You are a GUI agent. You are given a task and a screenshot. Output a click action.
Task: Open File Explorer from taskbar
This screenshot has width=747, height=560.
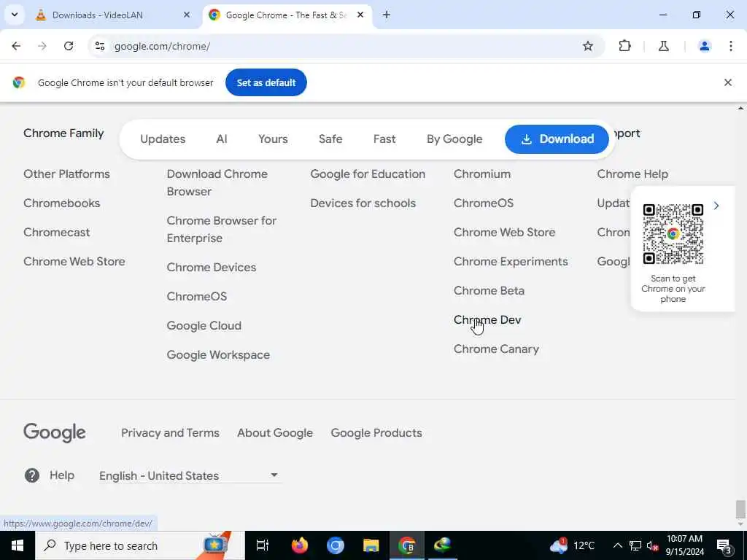click(371, 545)
